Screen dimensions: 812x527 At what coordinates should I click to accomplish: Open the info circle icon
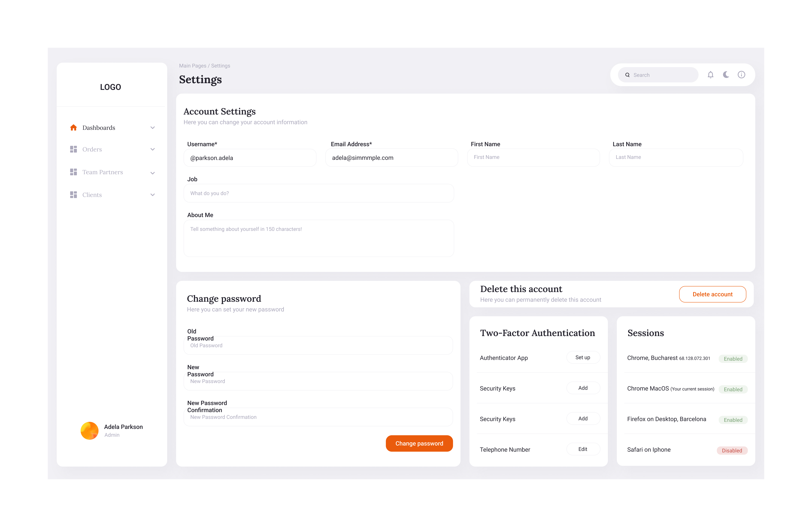[741, 75]
